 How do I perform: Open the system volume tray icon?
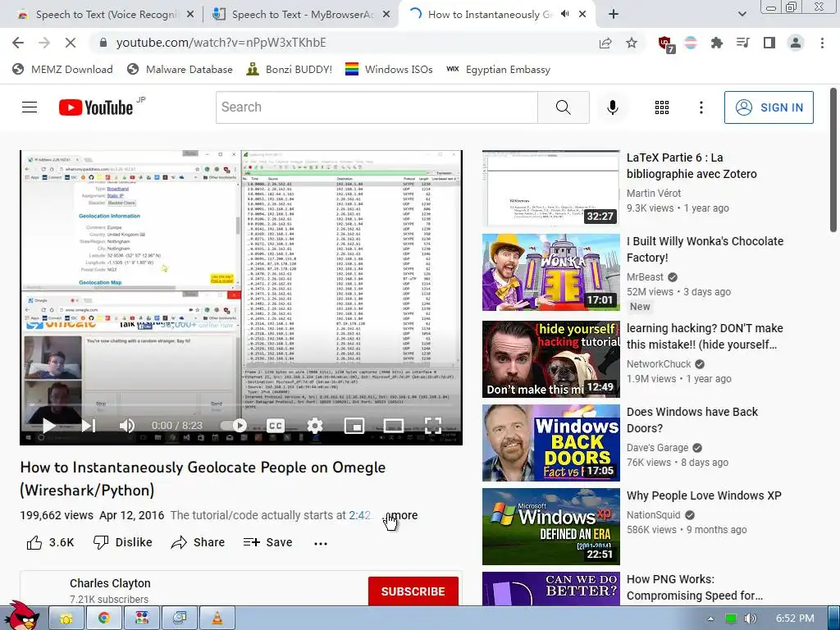[x=750, y=619]
